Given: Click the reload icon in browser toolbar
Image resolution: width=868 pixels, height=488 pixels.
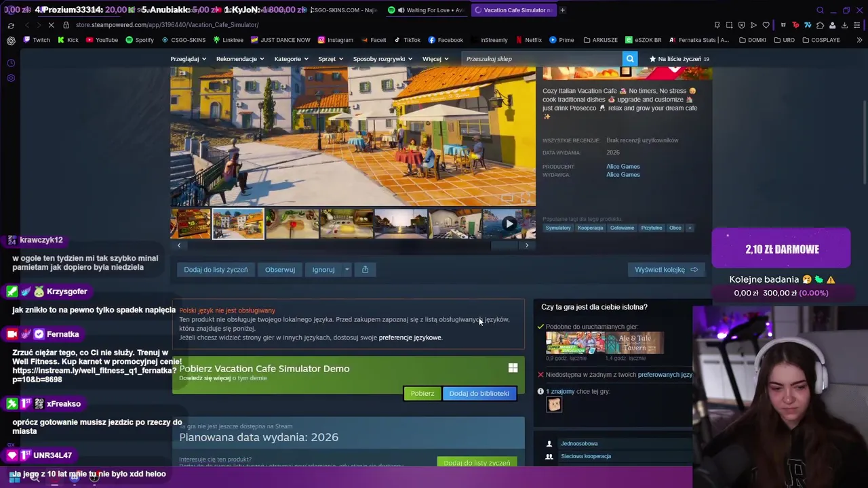Looking at the screenshot, I should tap(11, 25).
